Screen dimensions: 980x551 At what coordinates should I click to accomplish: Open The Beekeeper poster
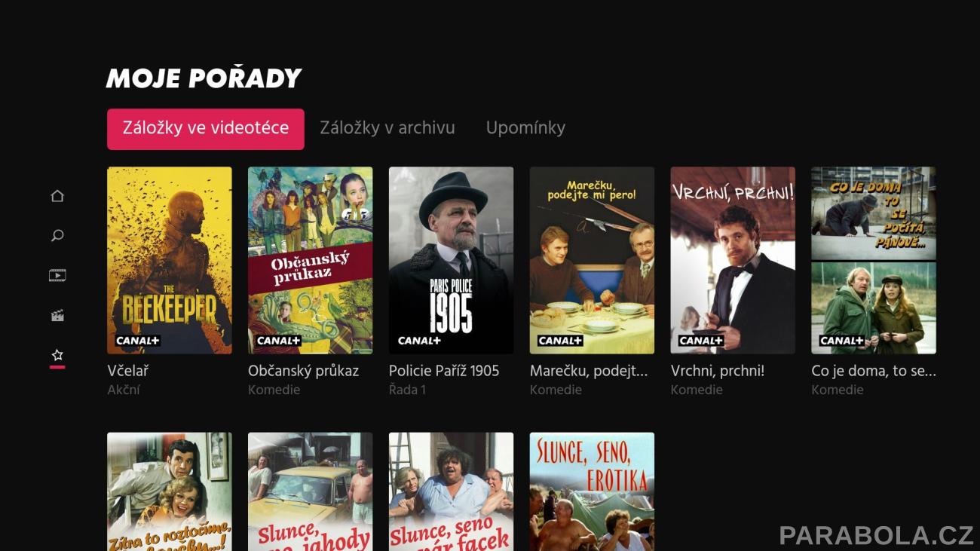pyautogui.click(x=170, y=260)
